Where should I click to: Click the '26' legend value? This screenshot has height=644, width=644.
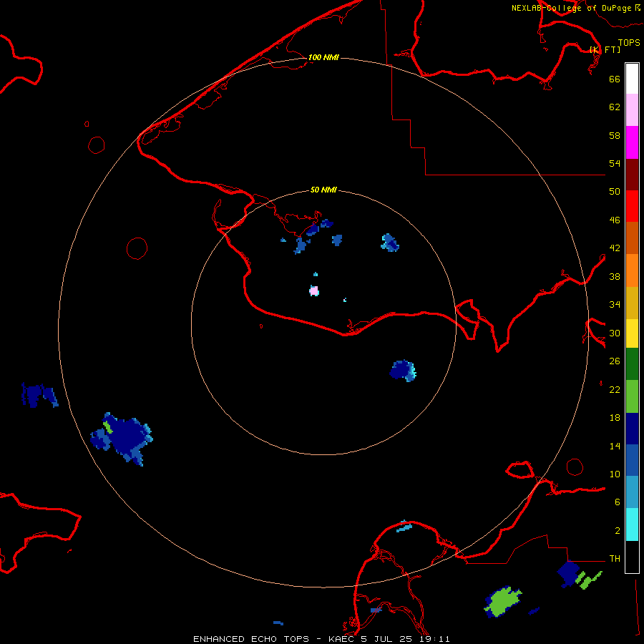(x=615, y=361)
